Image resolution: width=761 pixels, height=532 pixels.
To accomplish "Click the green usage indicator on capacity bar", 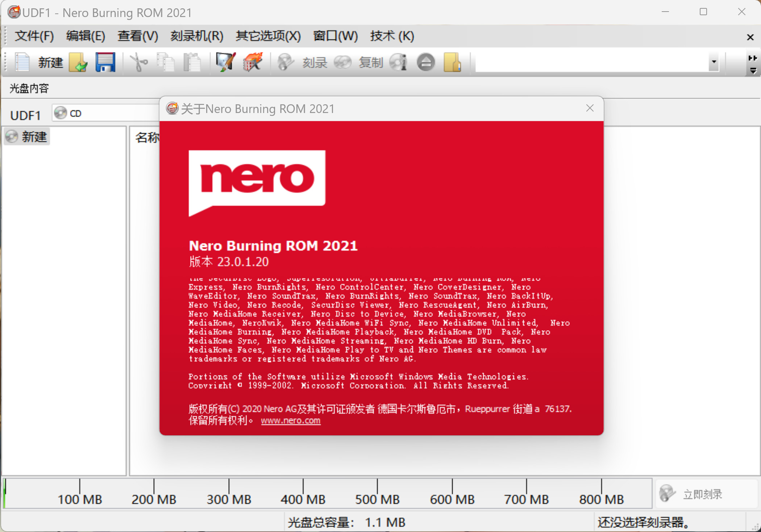I will [x=4, y=493].
